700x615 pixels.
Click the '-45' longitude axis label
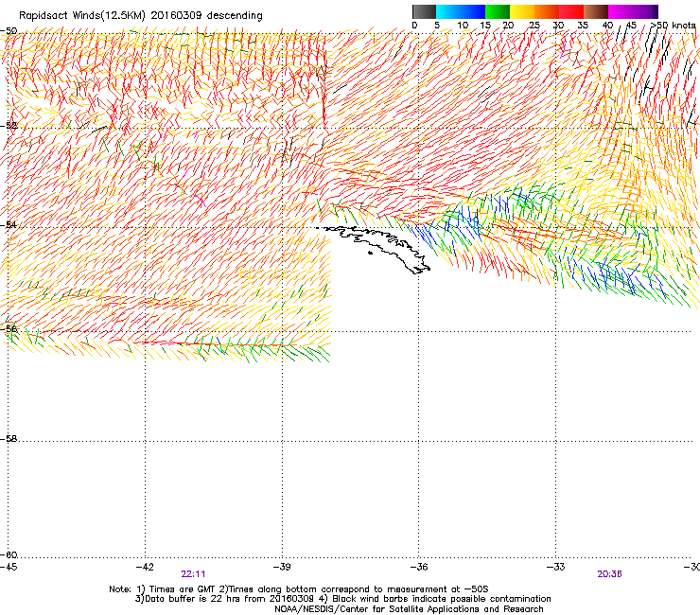tap(9, 567)
